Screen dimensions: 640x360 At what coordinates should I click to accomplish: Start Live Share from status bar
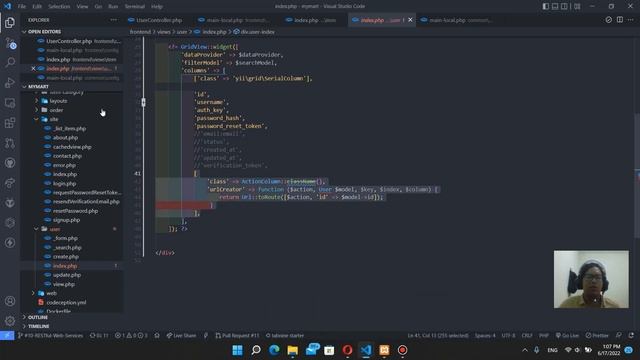[181, 336]
